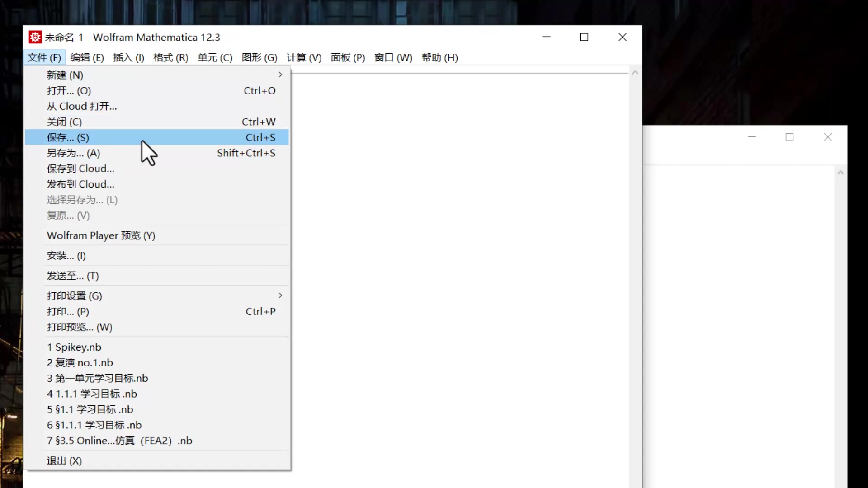868x488 pixels.
Task: Open the 帮助 menu
Action: coord(439,57)
